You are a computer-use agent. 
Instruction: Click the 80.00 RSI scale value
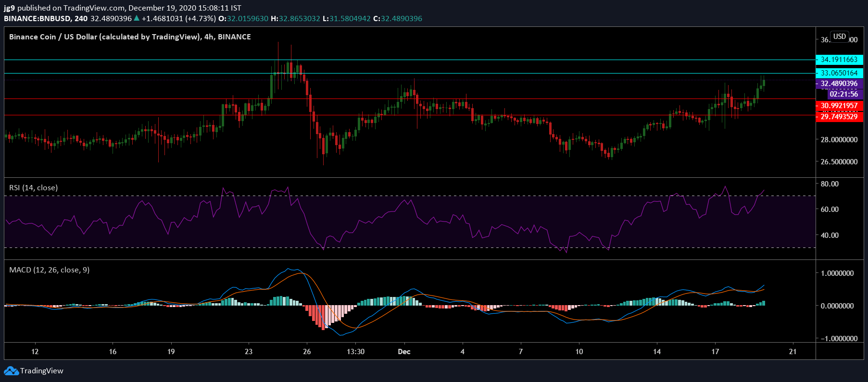pos(830,184)
